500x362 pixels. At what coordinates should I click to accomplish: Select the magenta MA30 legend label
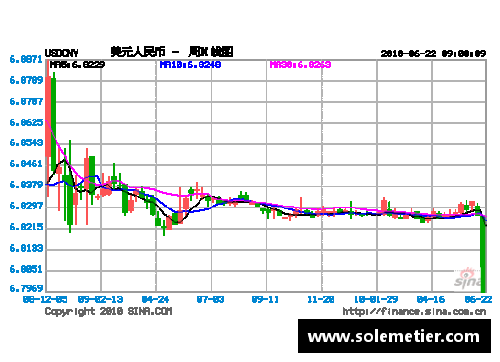pyautogui.click(x=300, y=64)
